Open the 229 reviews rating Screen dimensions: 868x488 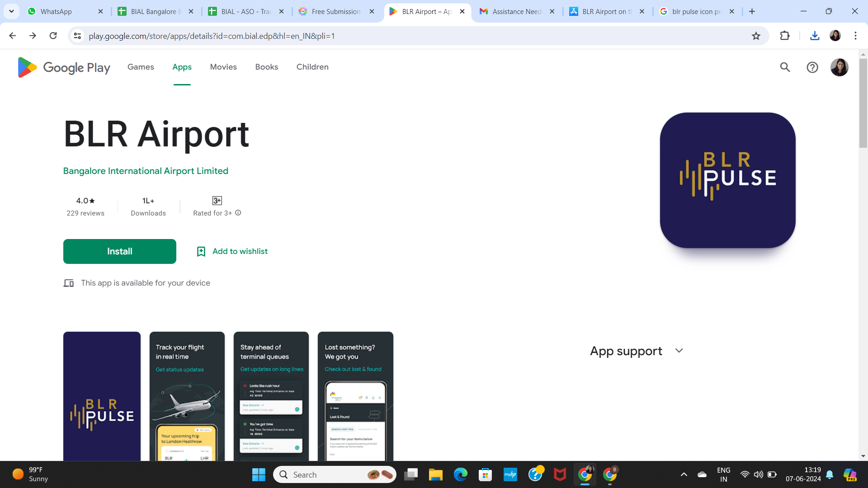coord(85,206)
